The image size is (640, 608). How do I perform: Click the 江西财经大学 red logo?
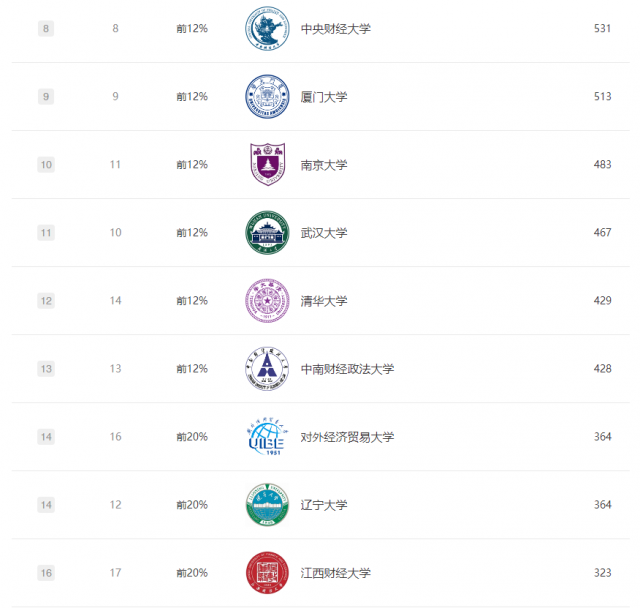[x=267, y=573]
